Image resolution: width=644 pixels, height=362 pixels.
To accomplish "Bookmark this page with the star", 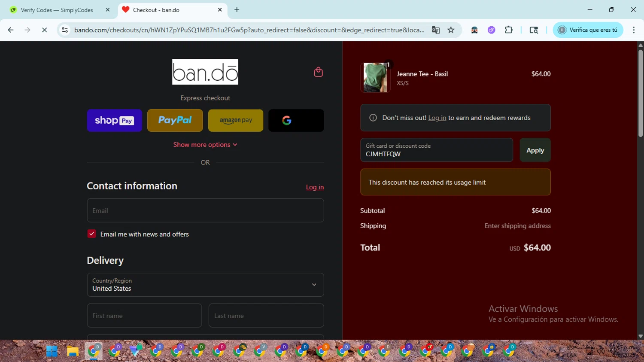I will (451, 30).
